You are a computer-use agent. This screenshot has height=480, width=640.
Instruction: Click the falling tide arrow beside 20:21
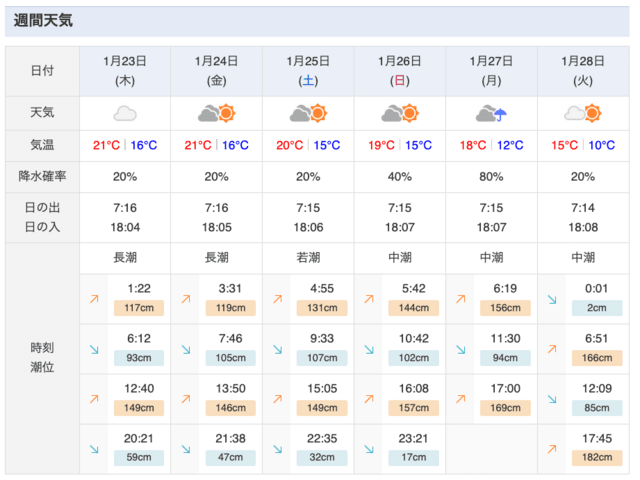tap(93, 450)
